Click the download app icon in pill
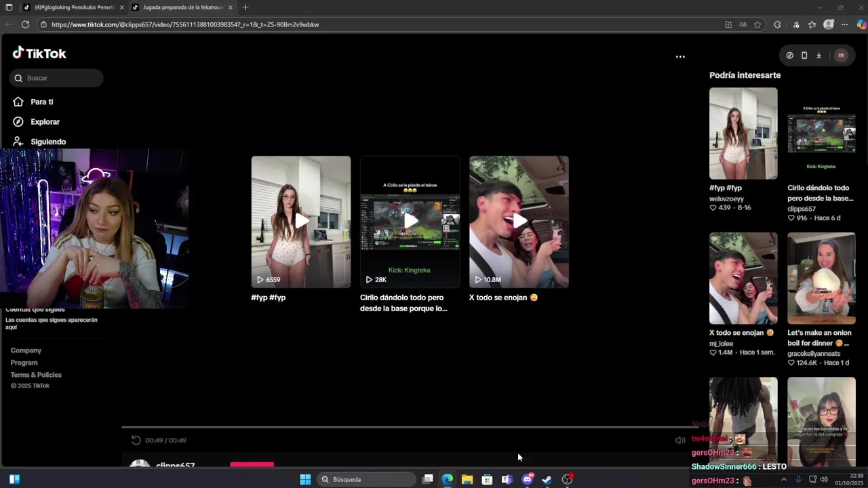This screenshot has width=868, height=488. (x=818, y=56)
